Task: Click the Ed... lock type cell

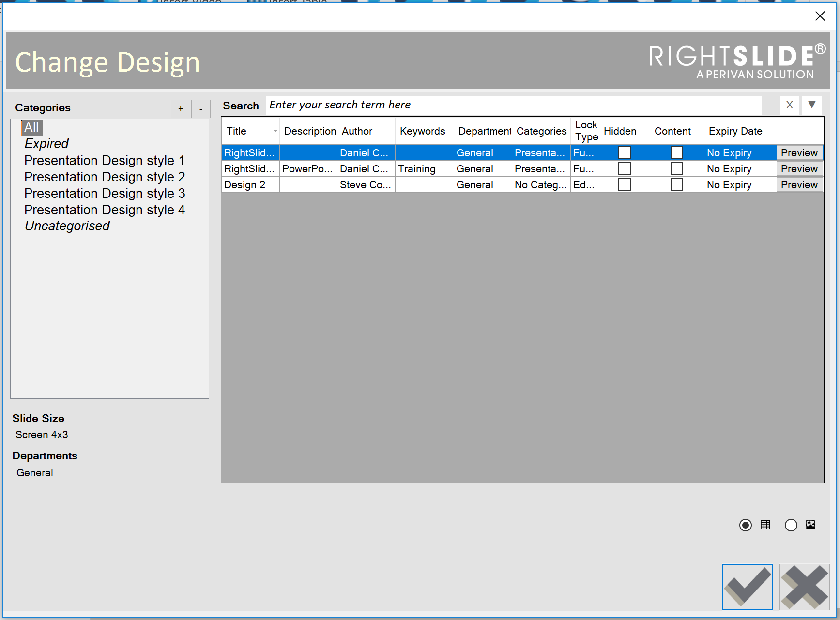Action: 585,184
